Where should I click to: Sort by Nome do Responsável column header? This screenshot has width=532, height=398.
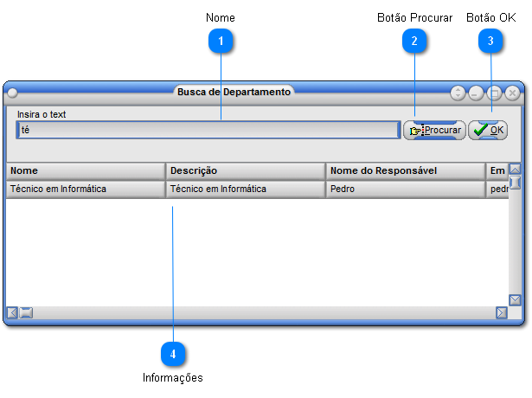pos(406,171)
